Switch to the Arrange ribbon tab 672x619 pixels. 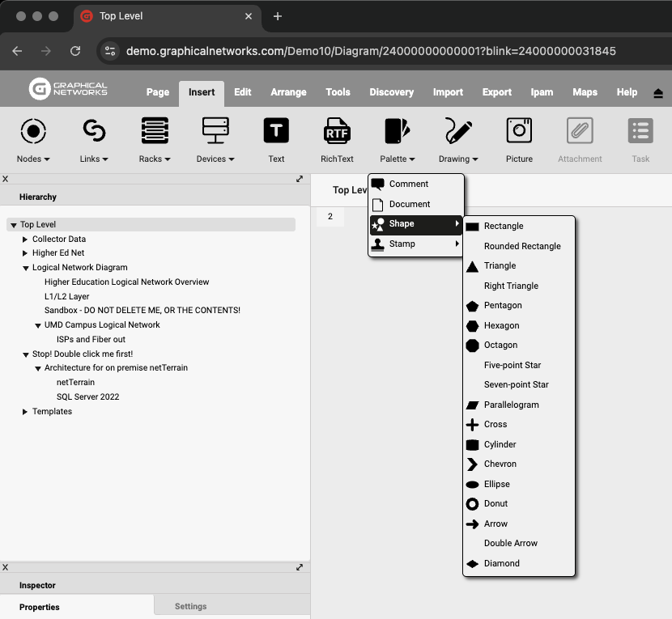[288, 92]
